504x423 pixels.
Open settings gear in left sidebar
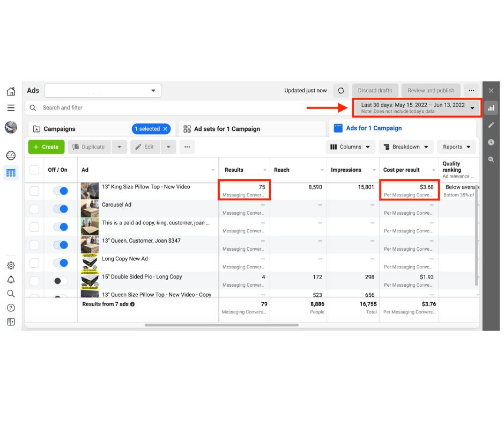pos(11,265)
